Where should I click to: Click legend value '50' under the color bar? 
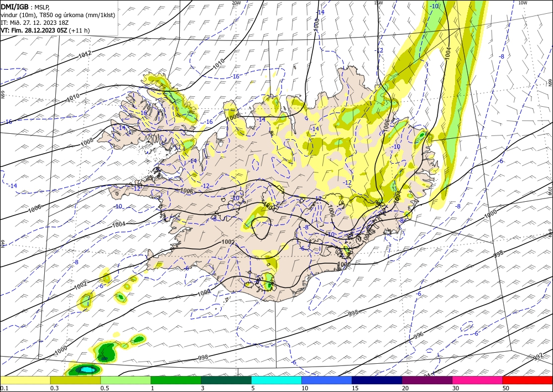click(506, 388)
